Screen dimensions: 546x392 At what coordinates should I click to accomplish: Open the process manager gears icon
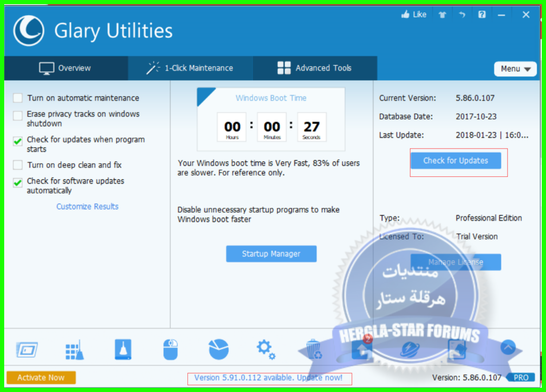266,349
